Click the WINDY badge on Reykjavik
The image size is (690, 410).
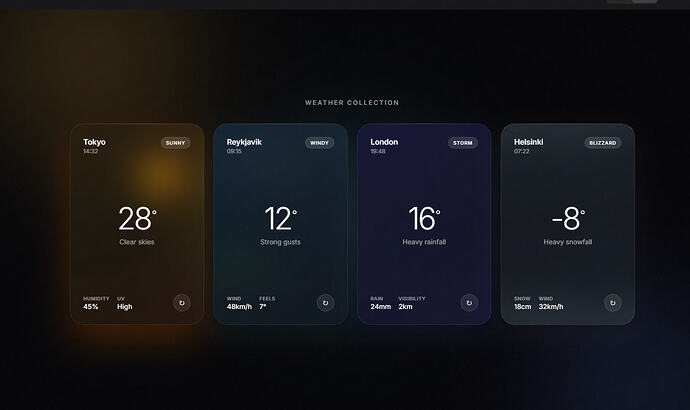pyautogui.click(x=319, y=143)
